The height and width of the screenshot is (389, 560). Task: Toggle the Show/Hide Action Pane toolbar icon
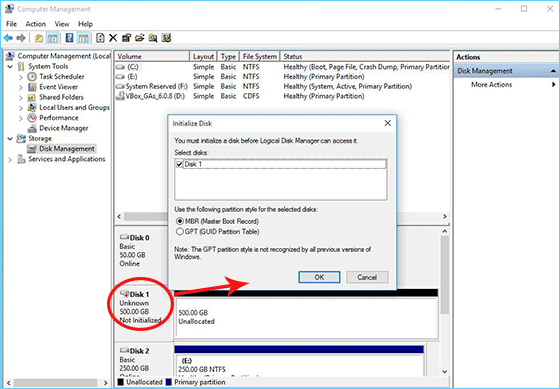(x=84, y=38)
